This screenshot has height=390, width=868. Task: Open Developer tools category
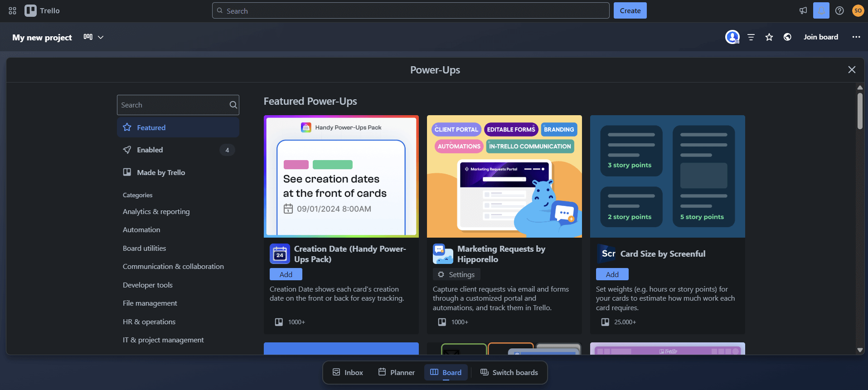(148, 285)
